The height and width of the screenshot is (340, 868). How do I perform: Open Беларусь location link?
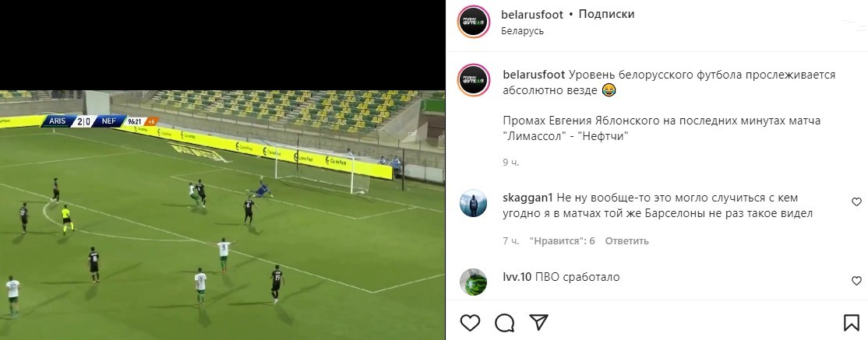[x=523, y=31]
